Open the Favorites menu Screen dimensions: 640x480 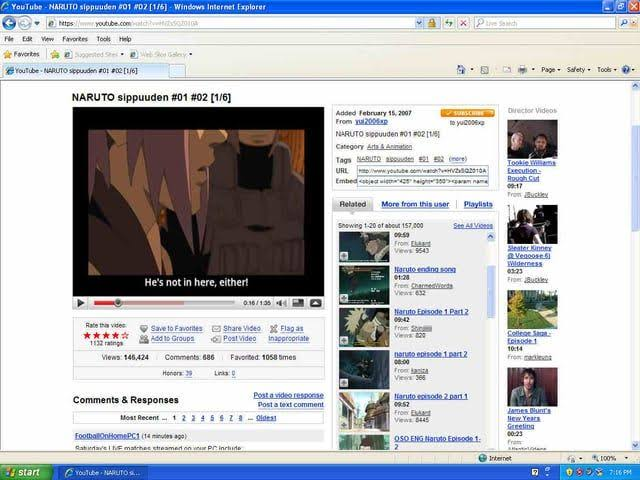tap(75, 39)
